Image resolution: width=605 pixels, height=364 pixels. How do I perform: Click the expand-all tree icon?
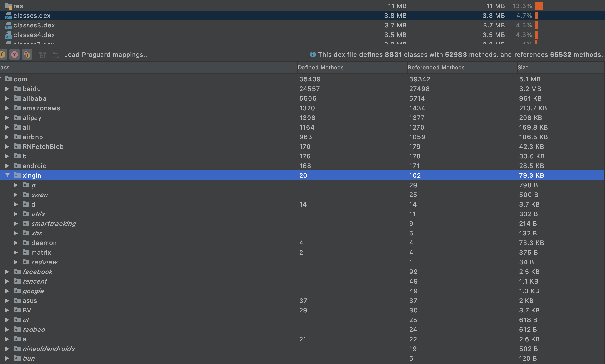43,54
